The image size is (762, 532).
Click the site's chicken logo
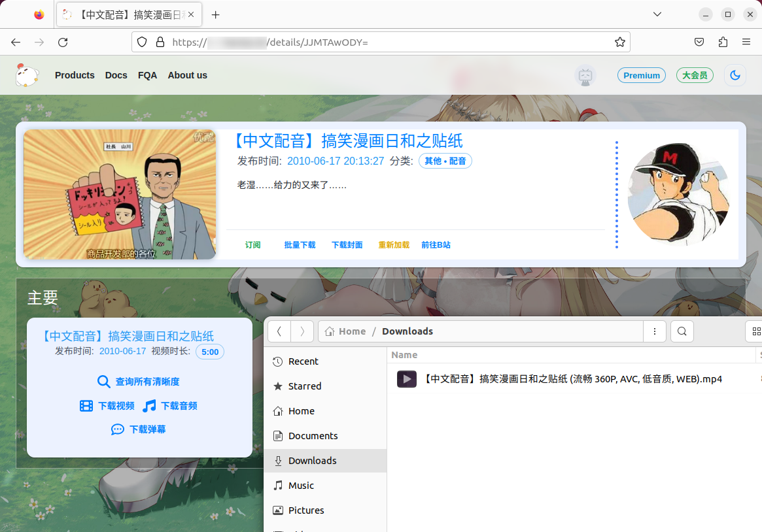click(x=27, y=75)
